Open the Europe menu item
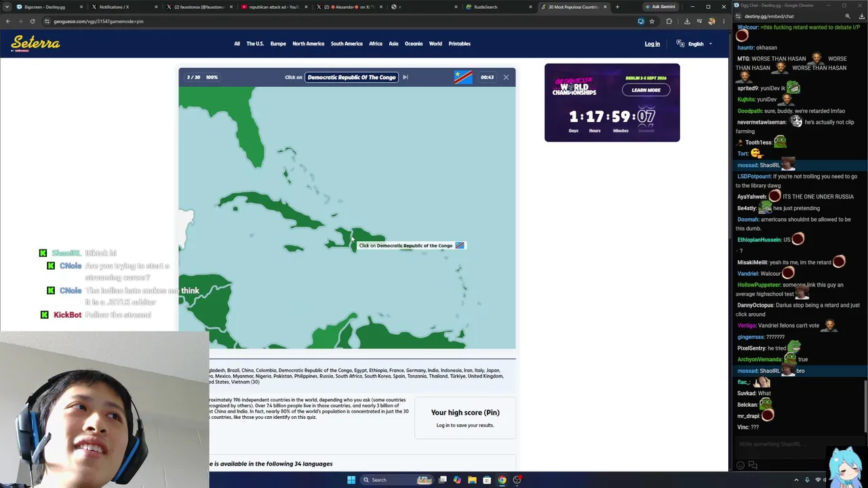Screen dimensions: 868x488 [x=278, y=44]
